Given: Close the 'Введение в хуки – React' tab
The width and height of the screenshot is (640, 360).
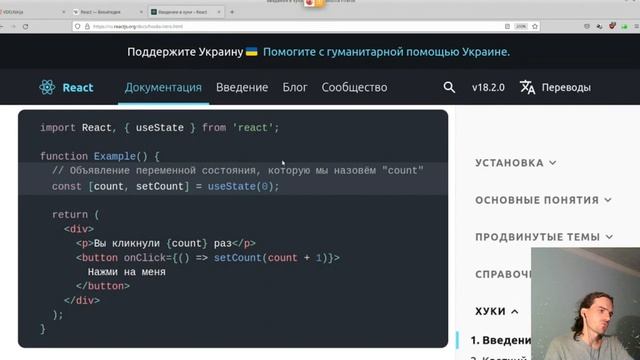Looking at the screenshot, I should click(x=219, y=12).
